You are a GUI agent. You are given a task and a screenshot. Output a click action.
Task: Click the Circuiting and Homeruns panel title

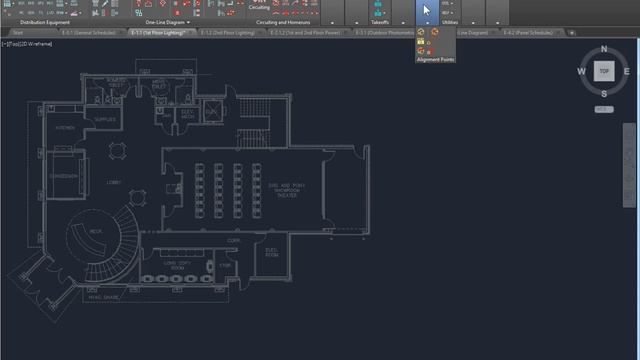pyautogui.click(x=283, y=22)
